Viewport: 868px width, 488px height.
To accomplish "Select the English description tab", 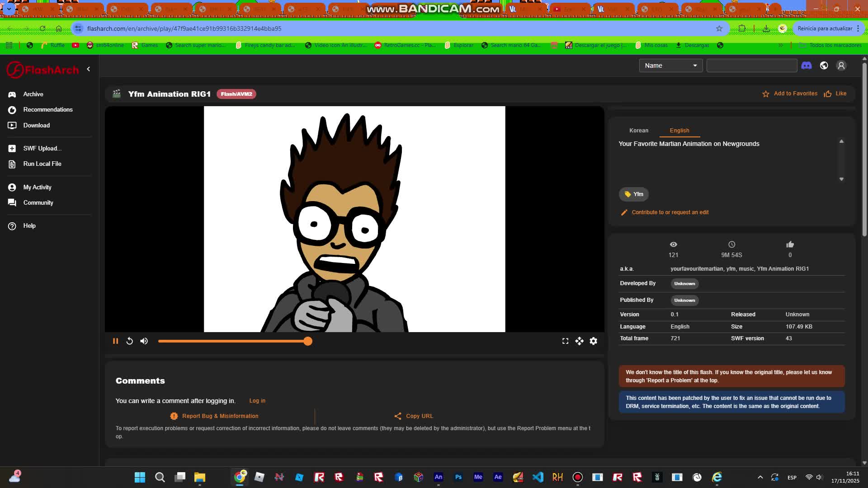I will 679,130.
